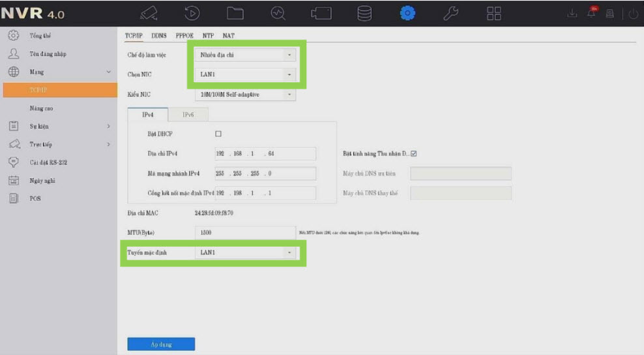Open the file management folder icon

pos(235,14)
